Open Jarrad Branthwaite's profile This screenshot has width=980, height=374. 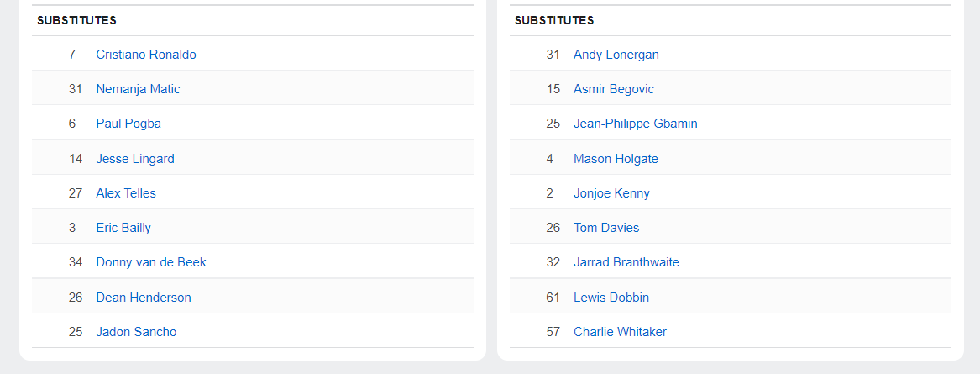[x=626, y=262]
